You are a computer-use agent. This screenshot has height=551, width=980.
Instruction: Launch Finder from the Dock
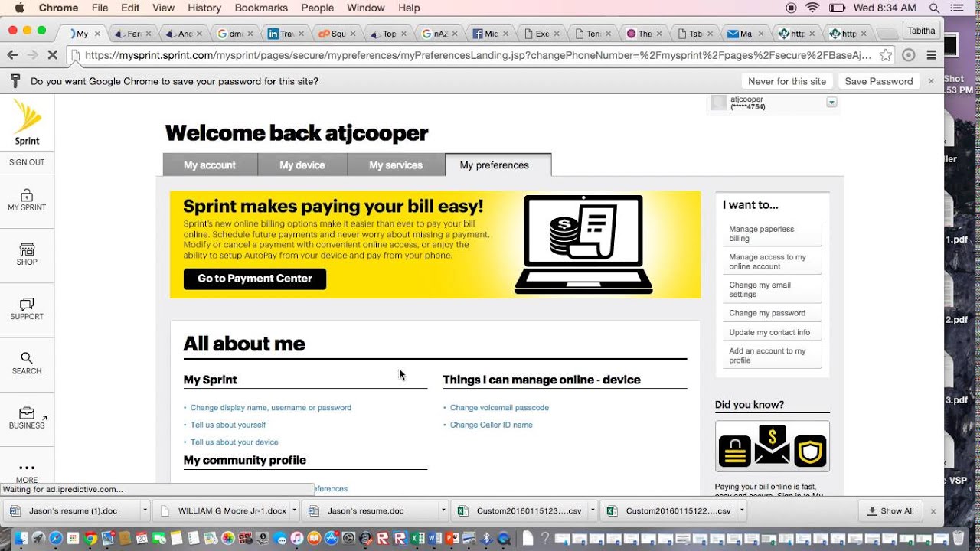coord(21,539)
